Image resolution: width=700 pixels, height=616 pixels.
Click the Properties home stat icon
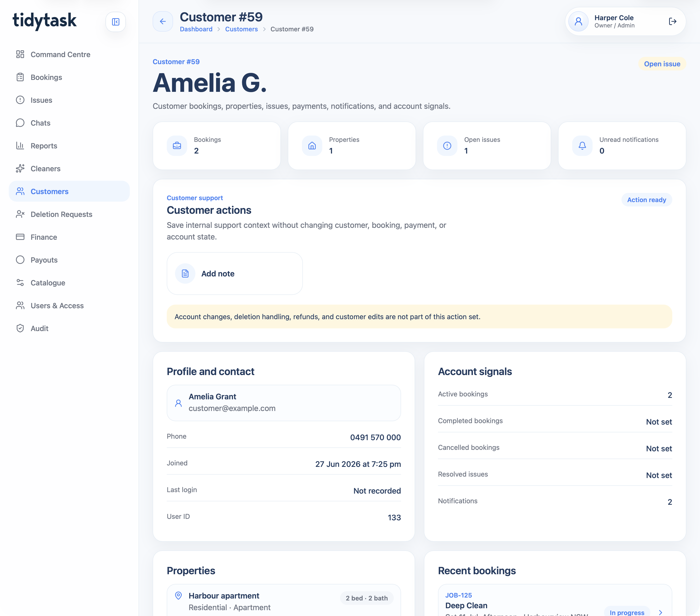312,146
